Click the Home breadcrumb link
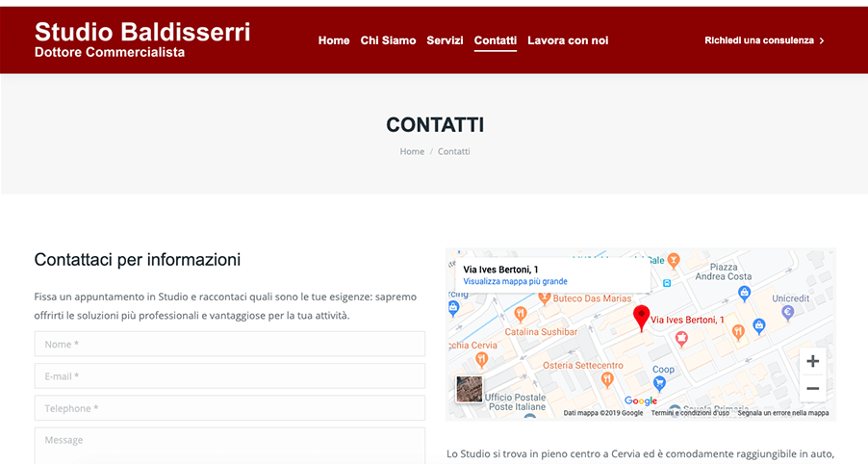Screen dimensions: 868x464 tap(412, 151)
